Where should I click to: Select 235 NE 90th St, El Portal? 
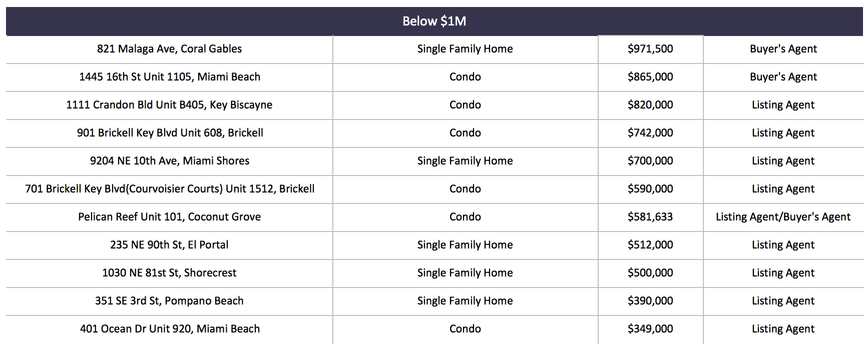169,245
